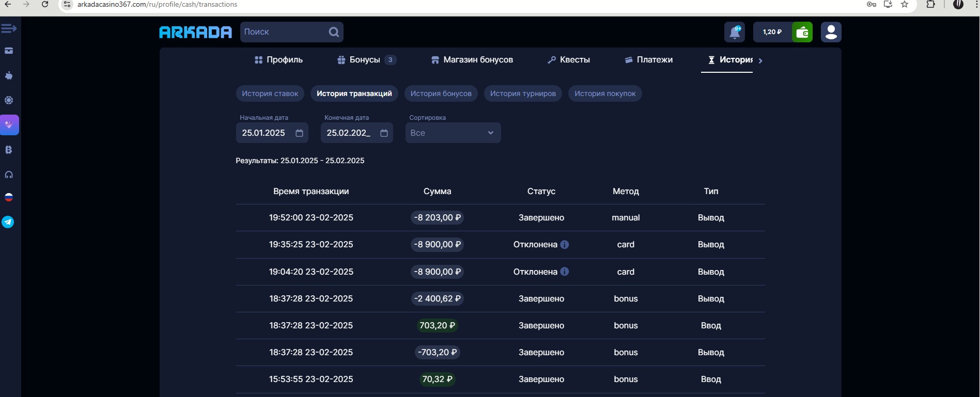
Task: Open the Сортировка 'Все' dropdown
Action: [453, 133]
